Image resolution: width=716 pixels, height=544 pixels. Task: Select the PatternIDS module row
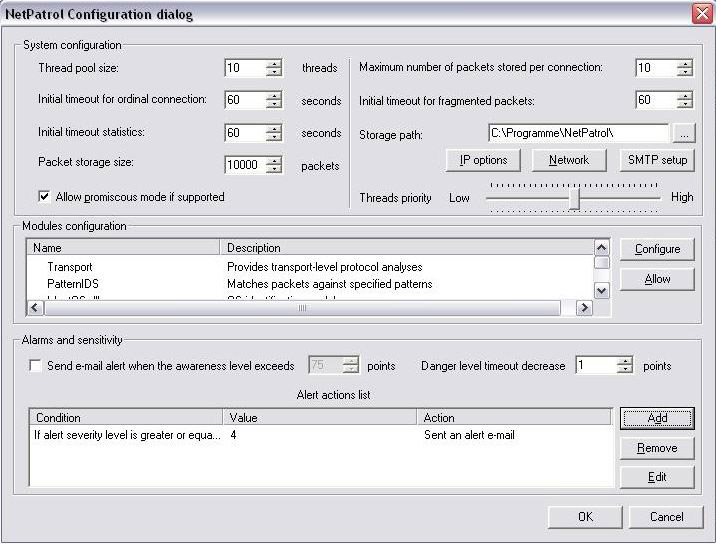pos(311,284)
